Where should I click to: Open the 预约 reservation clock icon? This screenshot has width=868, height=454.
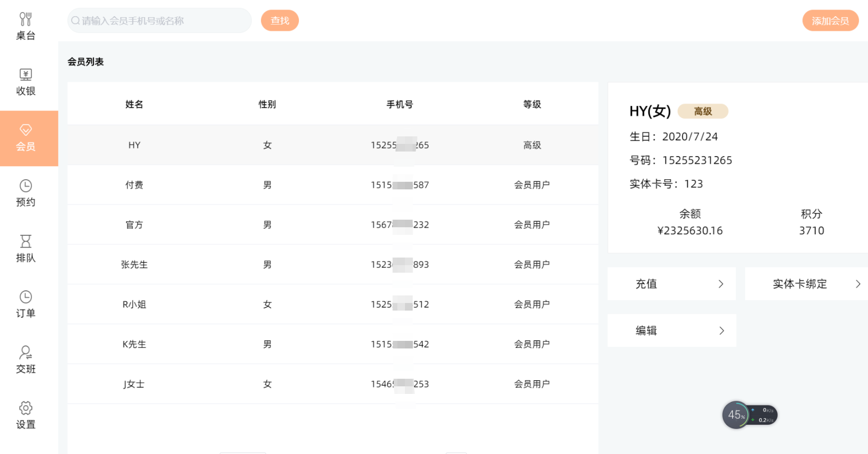(26, 186)
